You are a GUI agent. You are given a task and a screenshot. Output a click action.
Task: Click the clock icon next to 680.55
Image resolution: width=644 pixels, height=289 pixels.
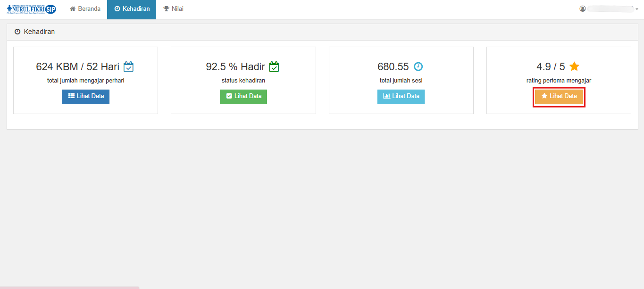pos(418,67)
